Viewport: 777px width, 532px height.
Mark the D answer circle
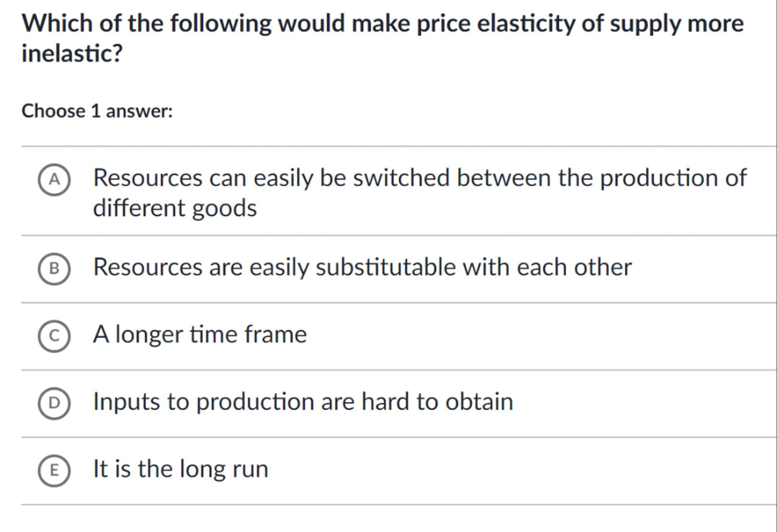point(54,403)
